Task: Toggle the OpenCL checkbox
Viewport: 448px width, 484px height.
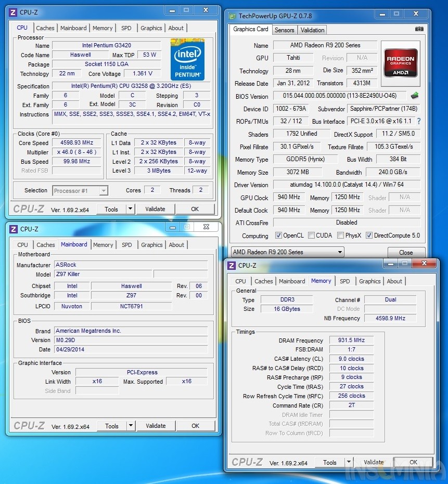Action: [278, 236]
